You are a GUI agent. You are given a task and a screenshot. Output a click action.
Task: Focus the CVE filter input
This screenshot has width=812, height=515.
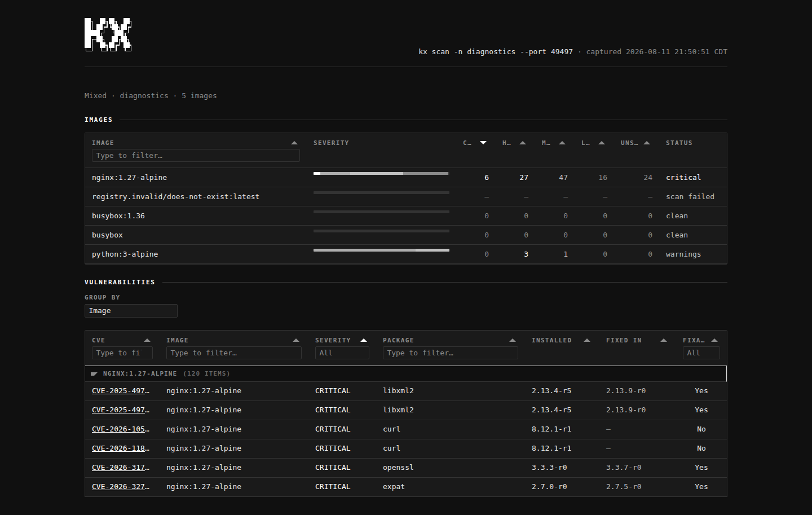point(122,353)
